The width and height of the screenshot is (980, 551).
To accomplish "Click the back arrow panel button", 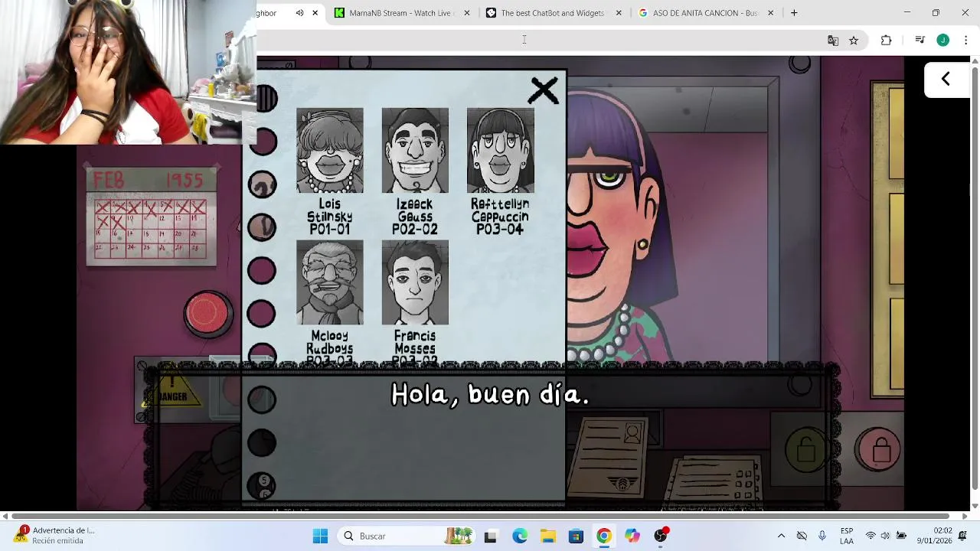I will pos(946,79).
